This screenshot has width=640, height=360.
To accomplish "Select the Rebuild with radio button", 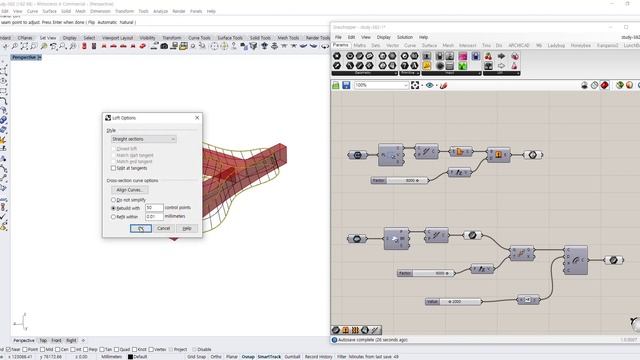I will [x=113, y=208].
